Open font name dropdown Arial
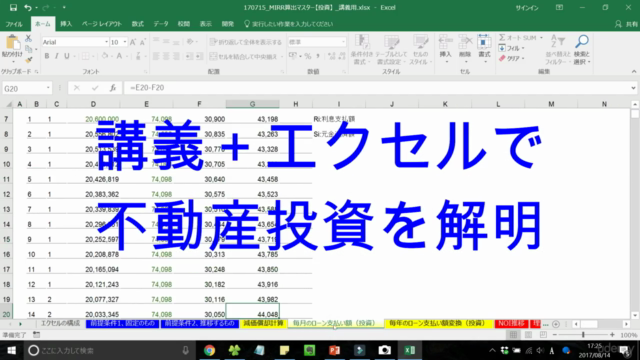This screenshot has height=360, width=640. point(106,42)
